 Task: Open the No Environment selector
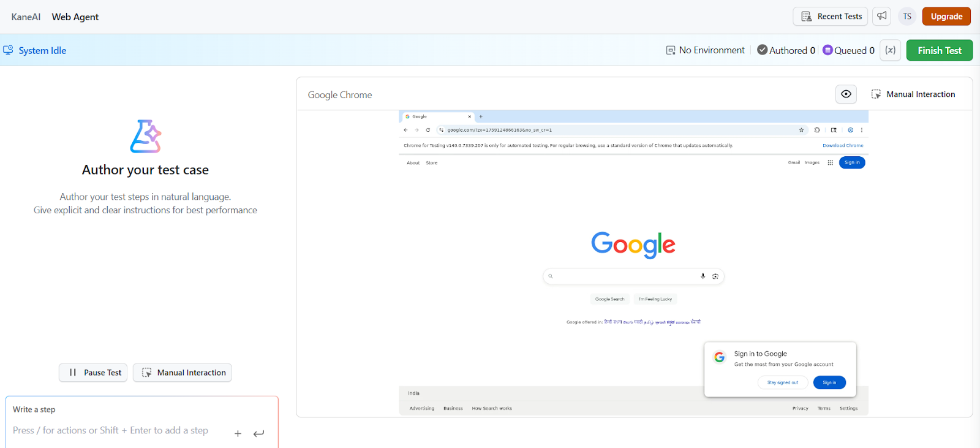point(705,50)
